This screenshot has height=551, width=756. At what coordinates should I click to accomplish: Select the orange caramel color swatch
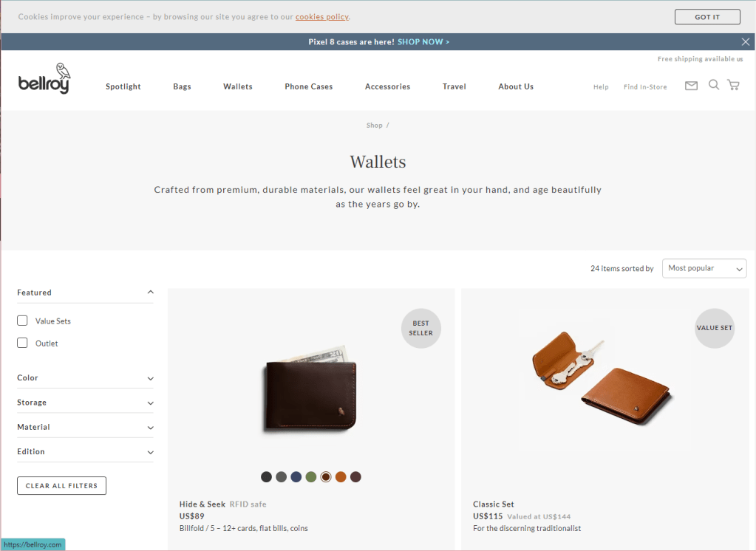(x=341, y=477)
